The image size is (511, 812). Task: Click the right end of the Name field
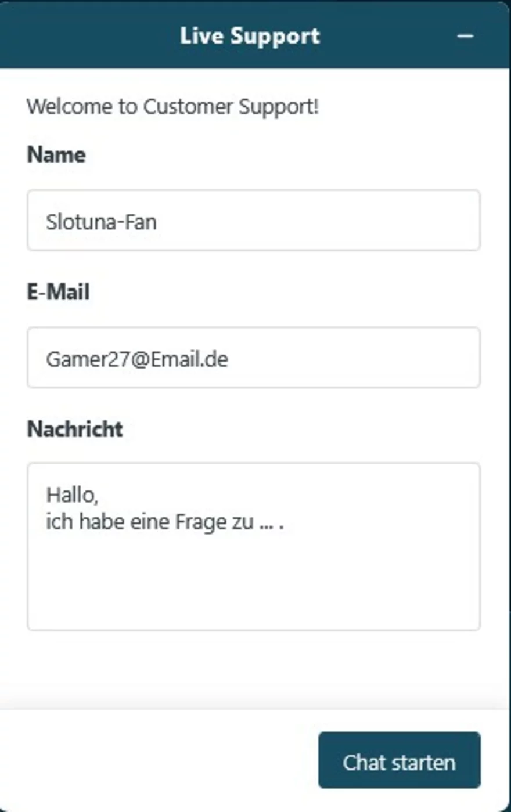(x=453, y=221)
